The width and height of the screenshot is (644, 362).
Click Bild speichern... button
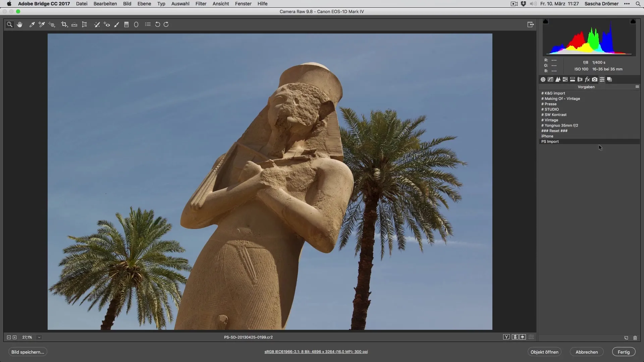[x=28, y=352]
